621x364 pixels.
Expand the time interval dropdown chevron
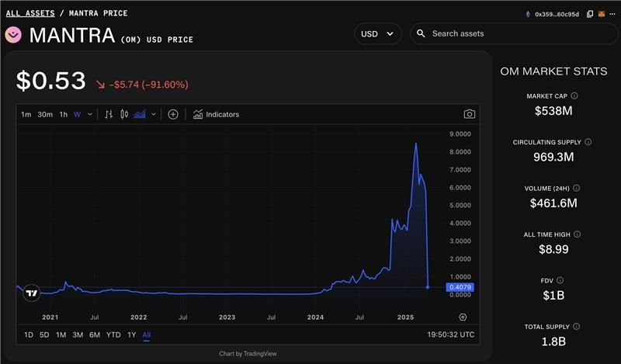[90, 114]
